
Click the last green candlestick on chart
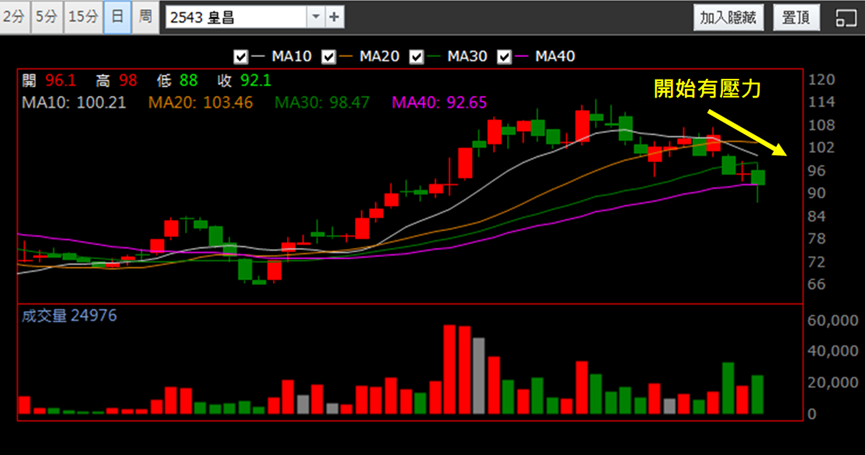point(758,178)
